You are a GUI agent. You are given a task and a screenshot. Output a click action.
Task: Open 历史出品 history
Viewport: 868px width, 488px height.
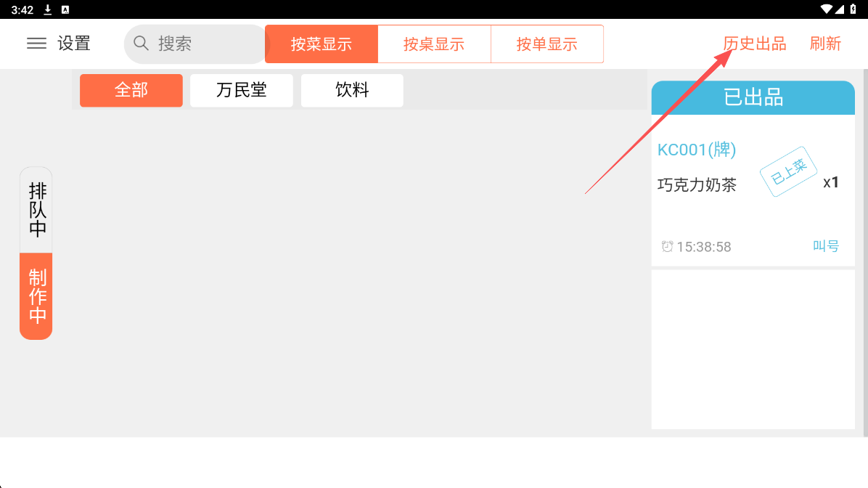755,44
